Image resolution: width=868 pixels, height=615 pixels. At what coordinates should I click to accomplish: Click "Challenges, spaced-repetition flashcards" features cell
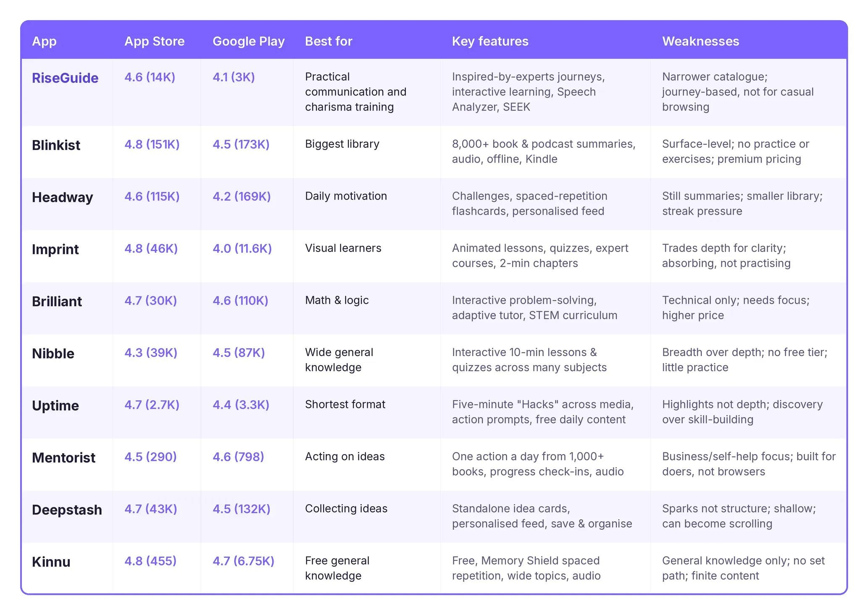tap(530, 204)
